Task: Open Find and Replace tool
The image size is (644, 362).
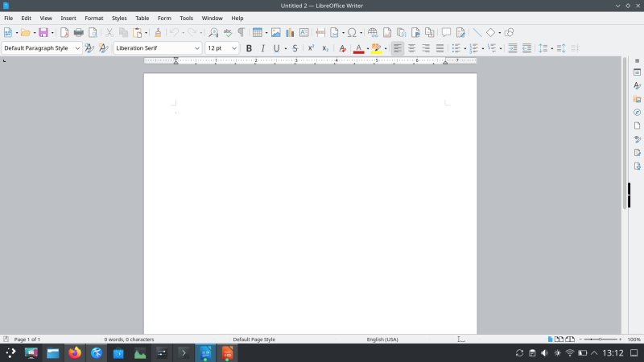Action: [213, 33]
